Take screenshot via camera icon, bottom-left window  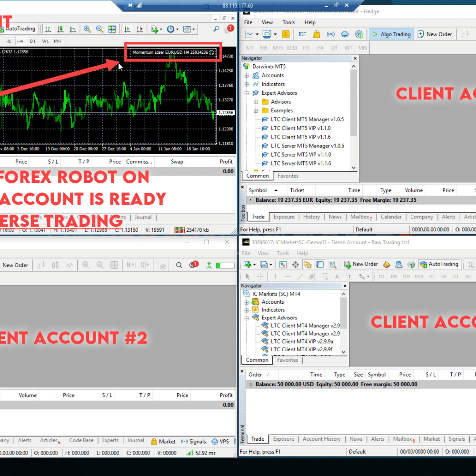[162, 265]
